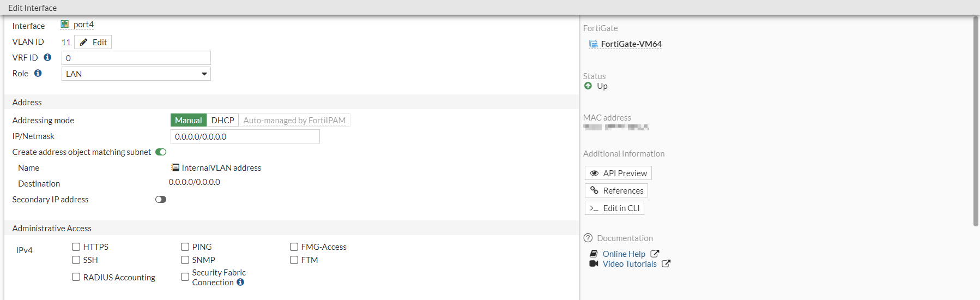Click the VLAN ID Edit button
The width and height of the screenshot is (980, 300).
pyautogui.click(x=93, y=43)
